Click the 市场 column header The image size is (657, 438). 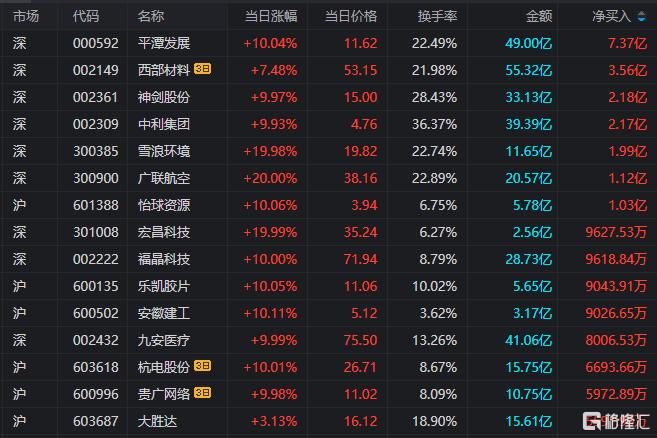26,16
